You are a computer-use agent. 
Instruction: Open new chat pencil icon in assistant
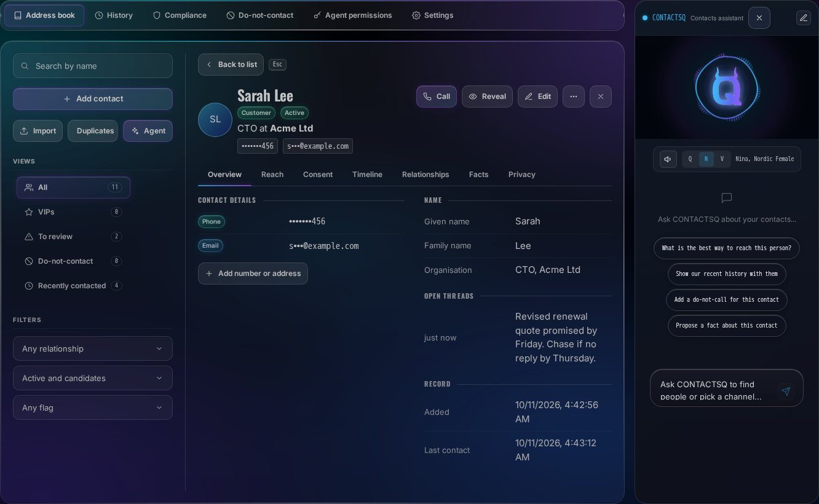click(x=803, y=18)
